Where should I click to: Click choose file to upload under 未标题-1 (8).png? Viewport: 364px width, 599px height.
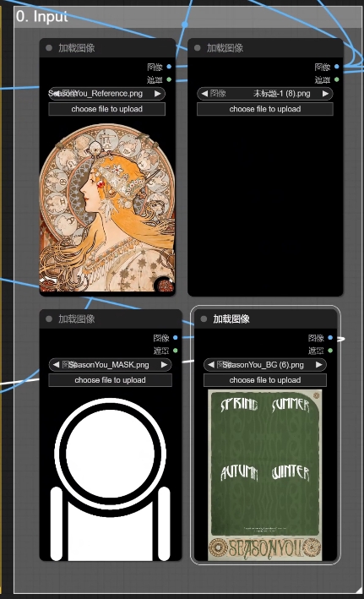click(x=265, y=109)
